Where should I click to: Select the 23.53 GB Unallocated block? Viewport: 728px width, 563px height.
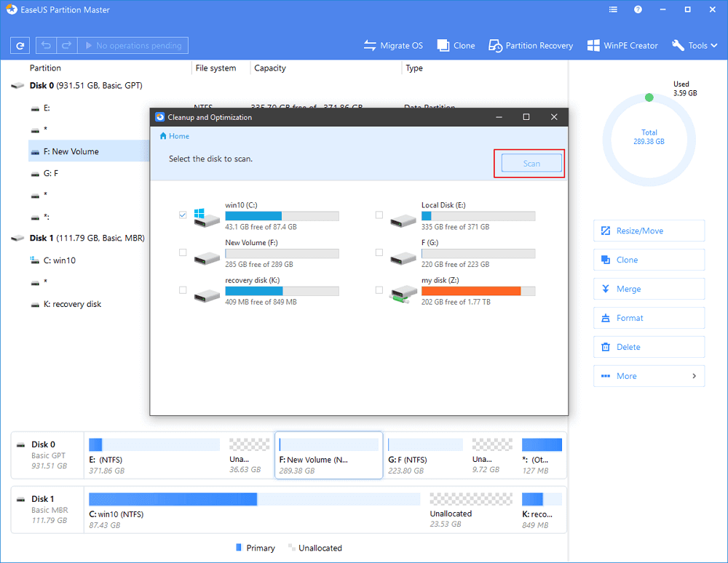click(x=471, y=510)
